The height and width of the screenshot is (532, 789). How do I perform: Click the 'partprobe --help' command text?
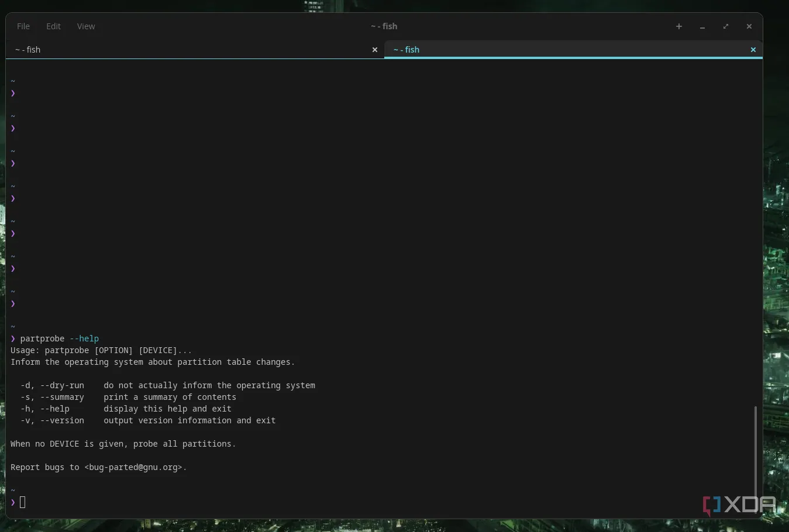(x=60, y=338)
